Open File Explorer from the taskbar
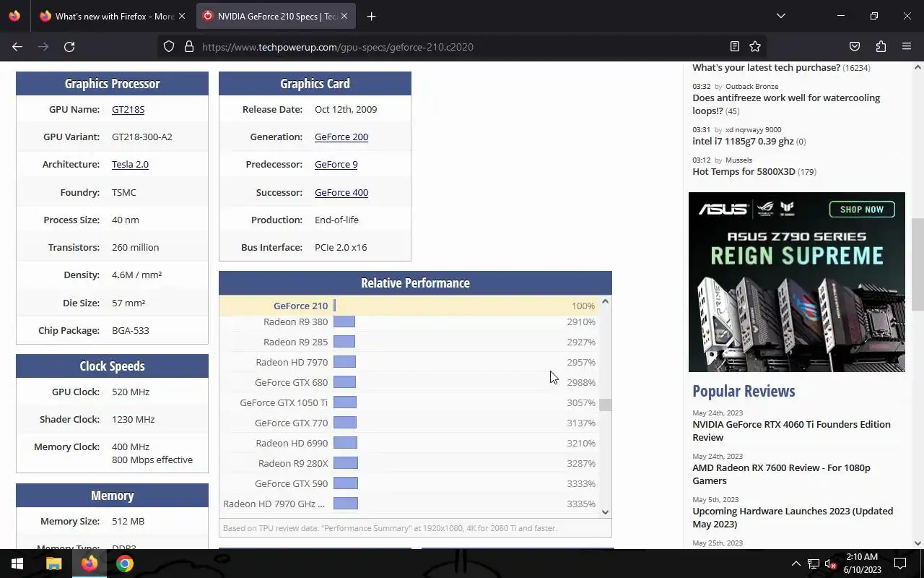Image resolution: width=924 pixels, height=578 pixels. point(53,564)
